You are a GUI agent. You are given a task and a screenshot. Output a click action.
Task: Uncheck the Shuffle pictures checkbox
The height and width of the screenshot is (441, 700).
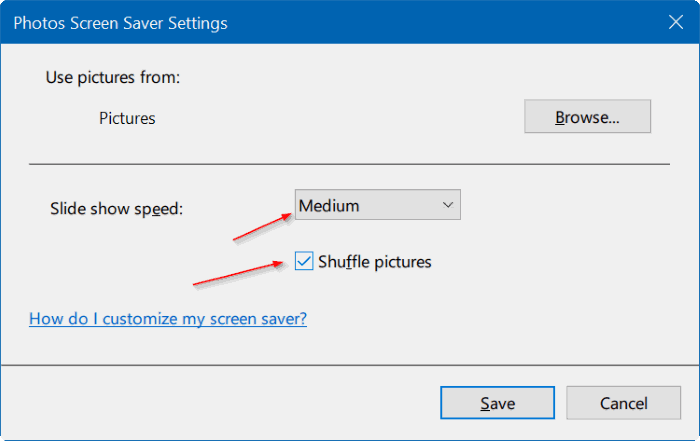click(304, 261)
